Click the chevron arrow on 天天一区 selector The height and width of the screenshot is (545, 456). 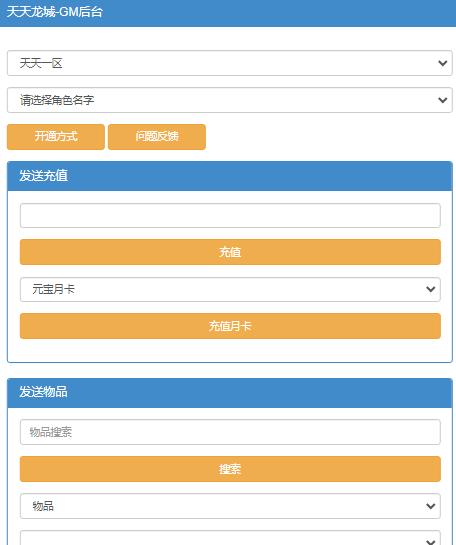tap(442, 63)
